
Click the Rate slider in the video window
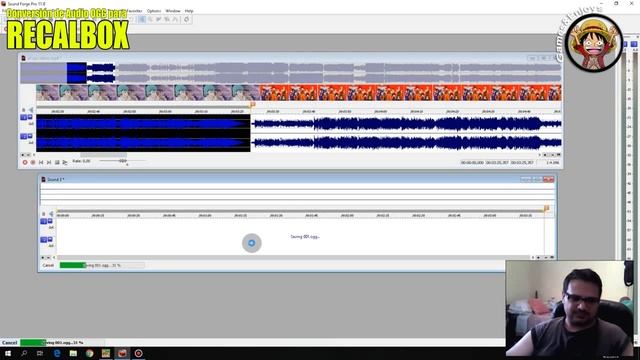click(122, 161)
